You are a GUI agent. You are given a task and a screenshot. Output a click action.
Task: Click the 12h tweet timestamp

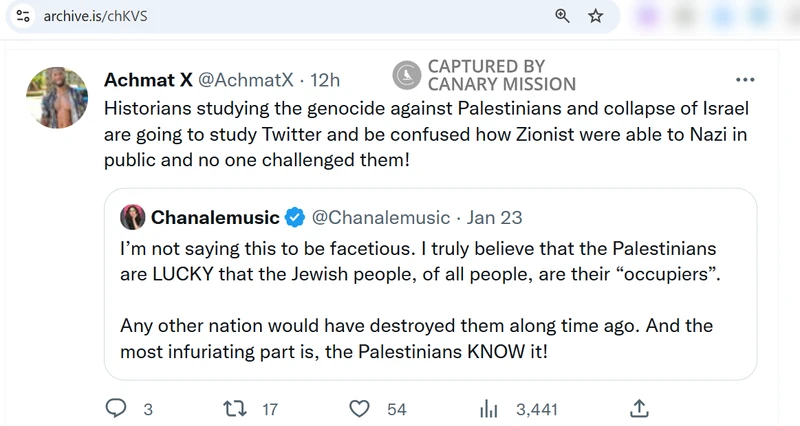pos(326,80)
